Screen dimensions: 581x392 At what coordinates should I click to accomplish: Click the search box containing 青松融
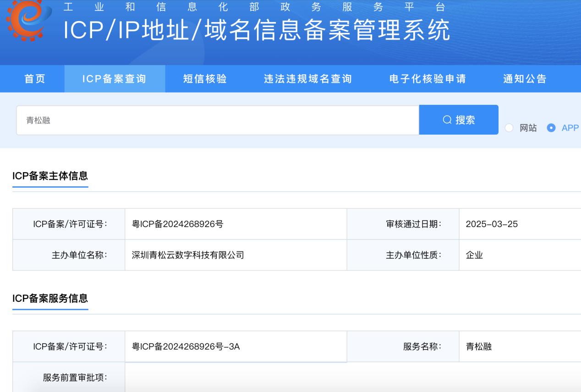pos(218,120)
